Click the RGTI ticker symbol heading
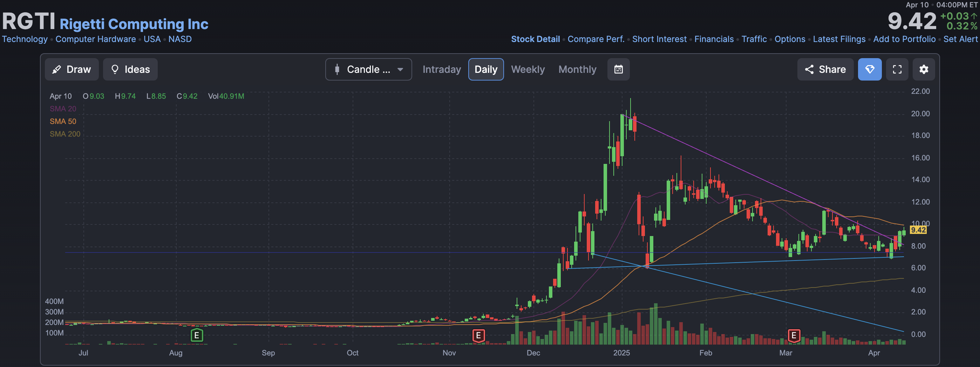 coord(29,21)
